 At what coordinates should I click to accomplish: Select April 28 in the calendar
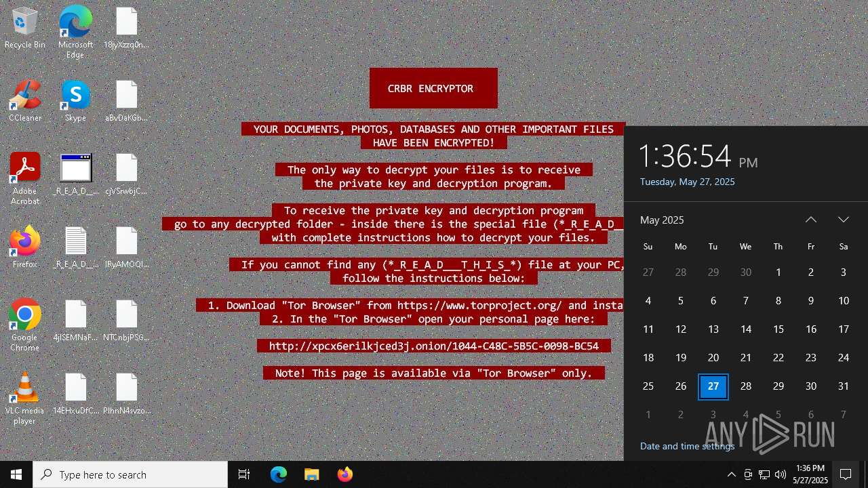(681, 272)
